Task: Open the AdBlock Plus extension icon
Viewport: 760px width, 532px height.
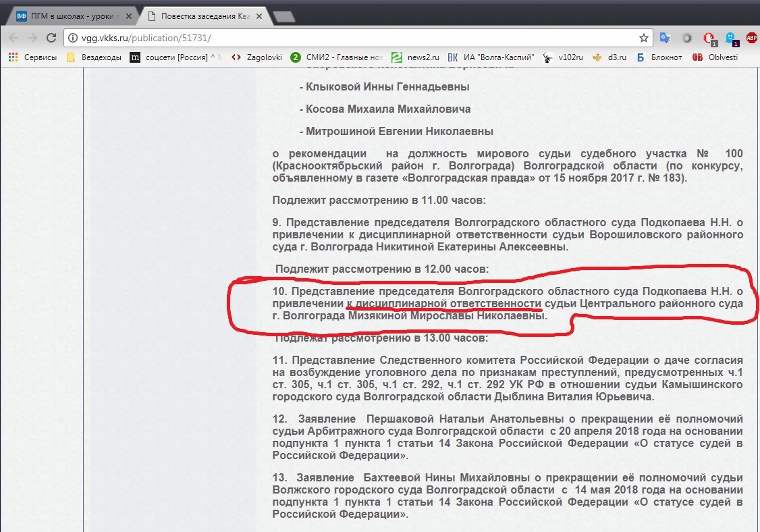Action: pos(752,38)
